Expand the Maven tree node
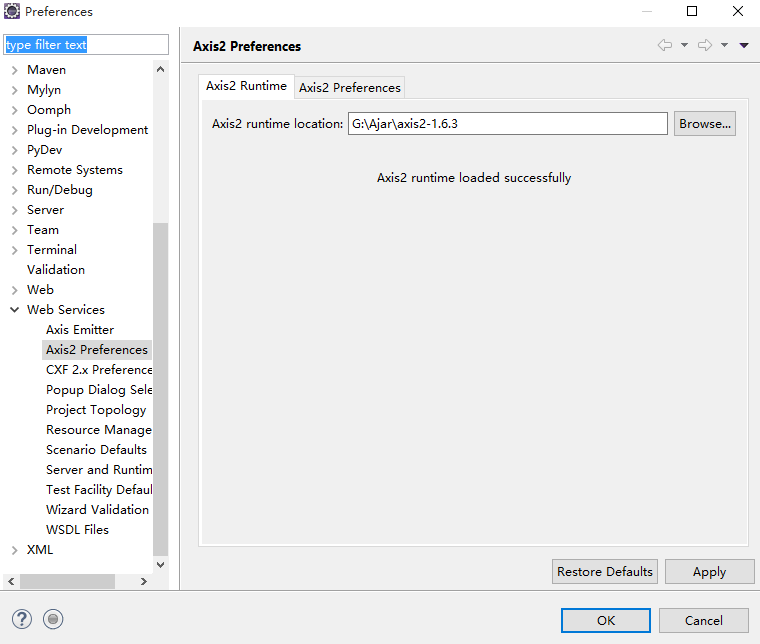Screen dimensions: 760x644 [x=15, y=70]
